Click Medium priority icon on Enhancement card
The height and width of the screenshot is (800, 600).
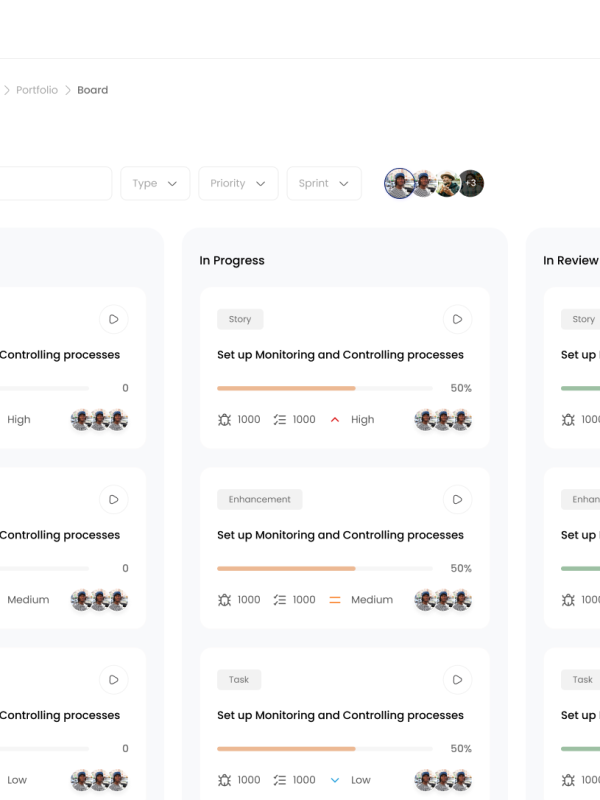tap(335, 600)
